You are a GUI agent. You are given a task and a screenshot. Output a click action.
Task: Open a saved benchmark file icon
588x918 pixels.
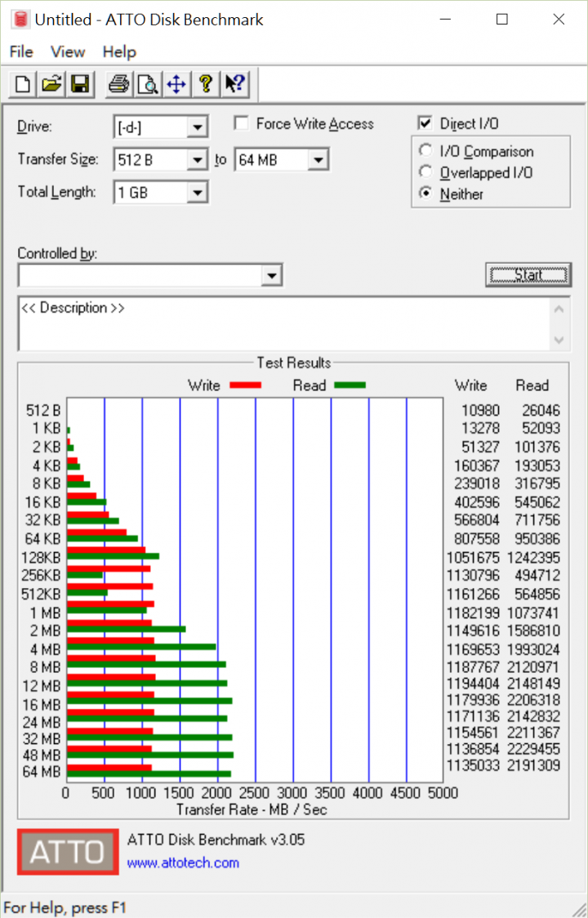pos(51,84)
